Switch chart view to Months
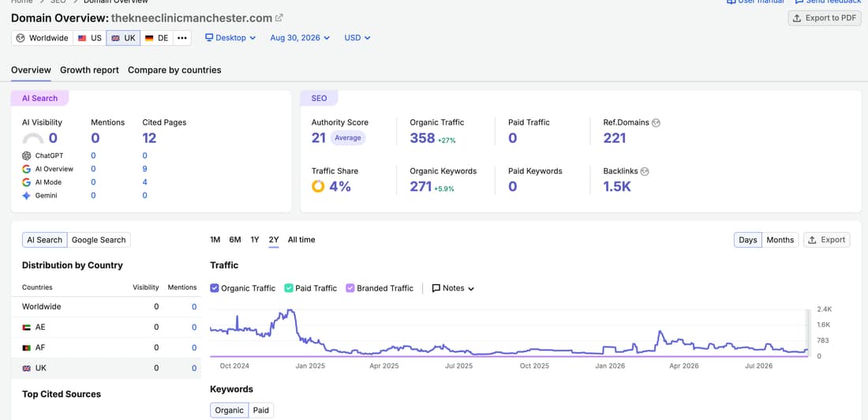 point(780,240)
